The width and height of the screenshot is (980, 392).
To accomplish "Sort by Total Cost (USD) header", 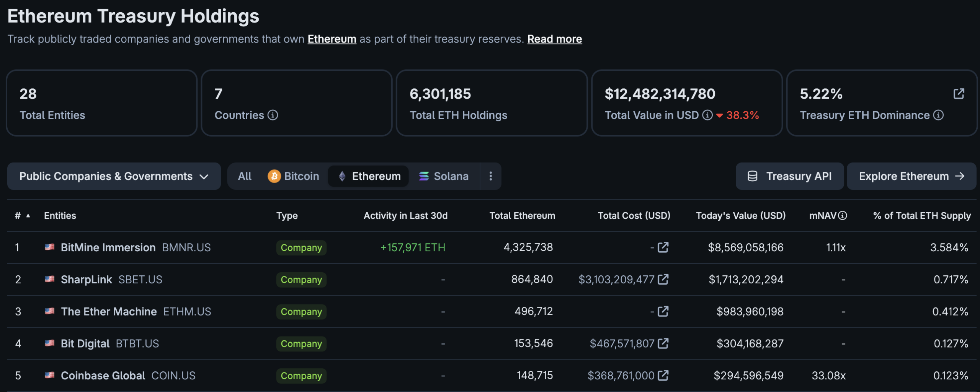I will tap(634, 216).
